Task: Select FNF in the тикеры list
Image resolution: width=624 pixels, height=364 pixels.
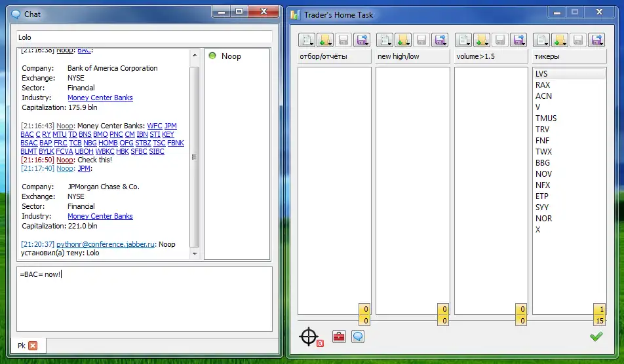Action: pyautogui.click(x=570, y=141)
